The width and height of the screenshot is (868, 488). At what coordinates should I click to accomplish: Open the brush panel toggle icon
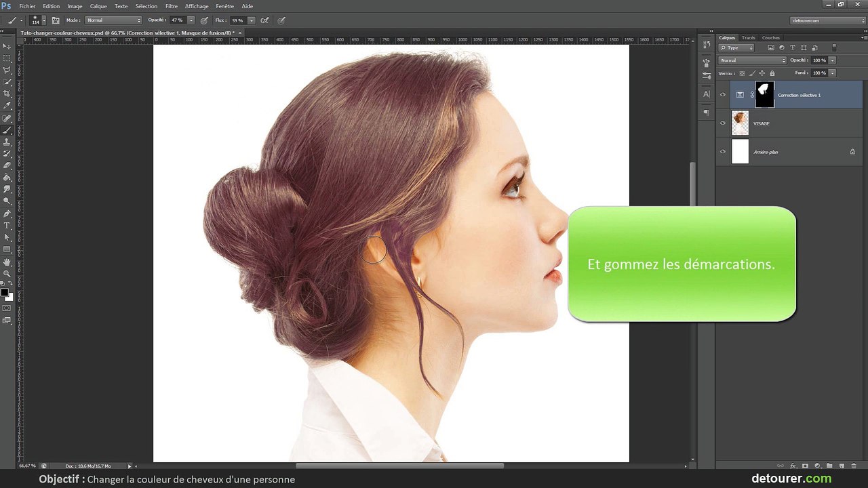click(56, 20)
